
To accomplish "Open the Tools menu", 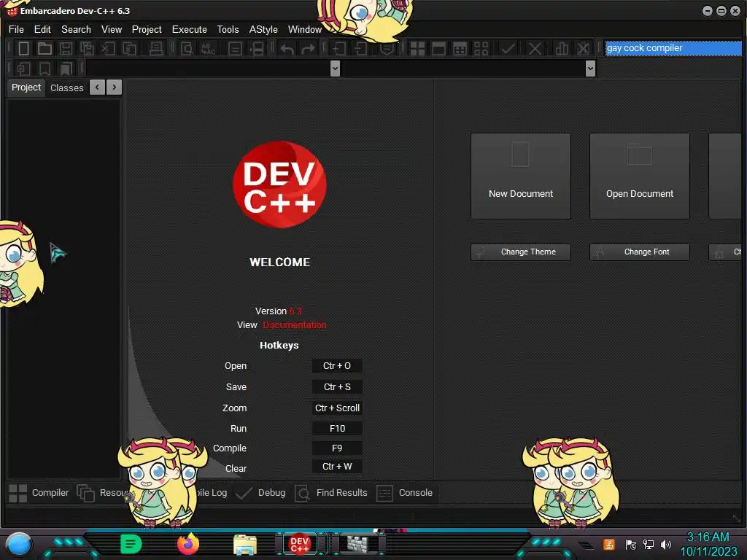I will (228, 29).
